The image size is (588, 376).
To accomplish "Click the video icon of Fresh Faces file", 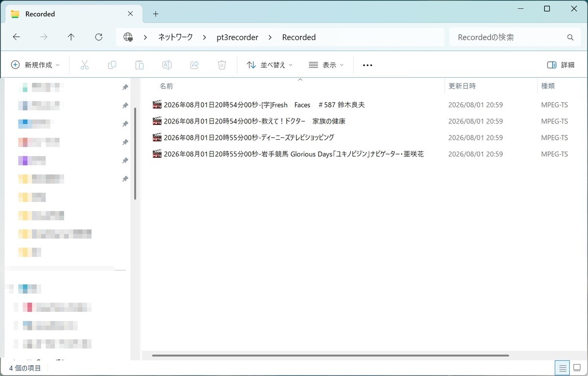I will [x=157, y=104].
